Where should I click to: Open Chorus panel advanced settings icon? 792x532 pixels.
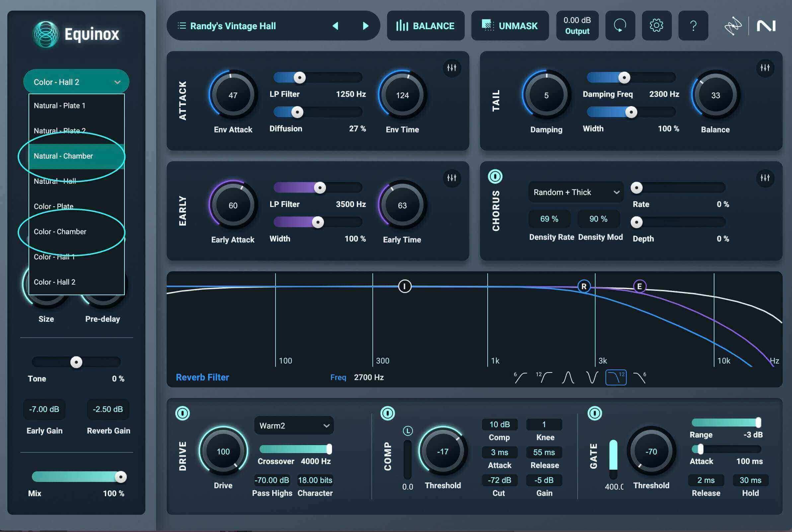click(x=765, y=178)
